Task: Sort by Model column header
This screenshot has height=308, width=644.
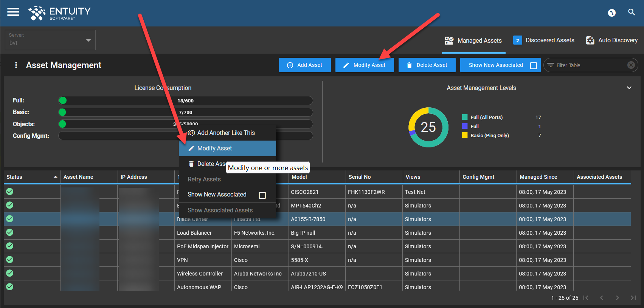Action: [317, 177]
